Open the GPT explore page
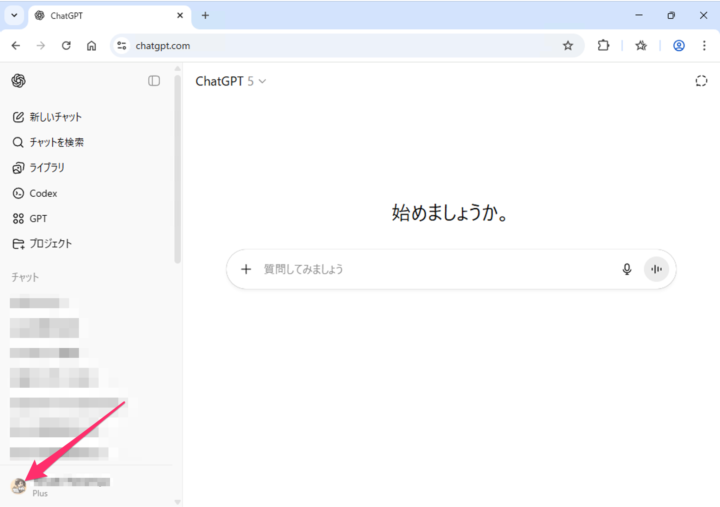The image size is (720, 507). click(37, 218)
